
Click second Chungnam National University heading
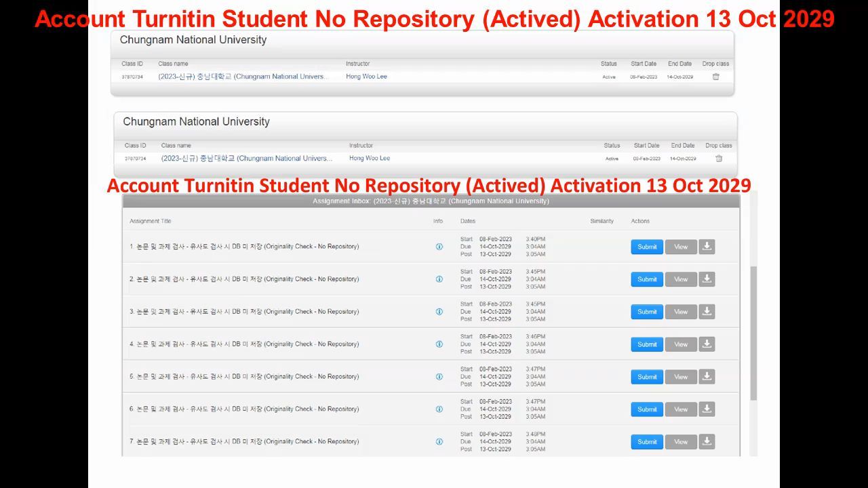(196, 122)
